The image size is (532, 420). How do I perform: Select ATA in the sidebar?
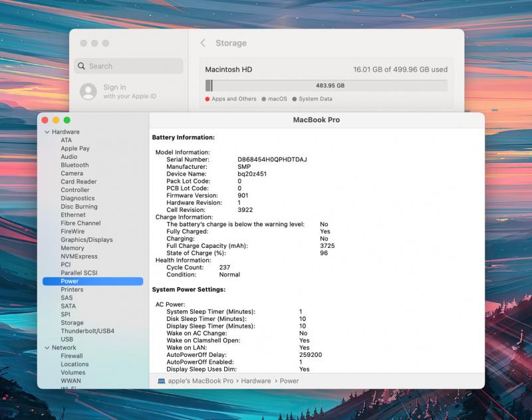tap(66, 140)
